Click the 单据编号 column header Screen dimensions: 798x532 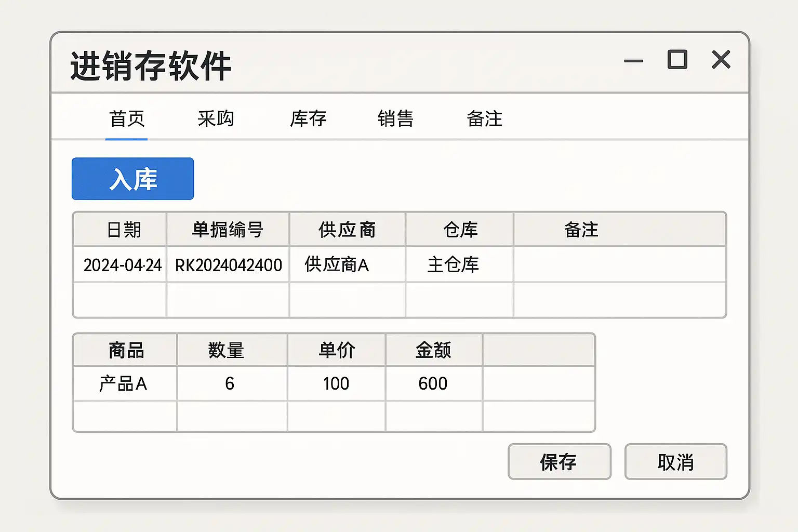click(x=228, y=230)
